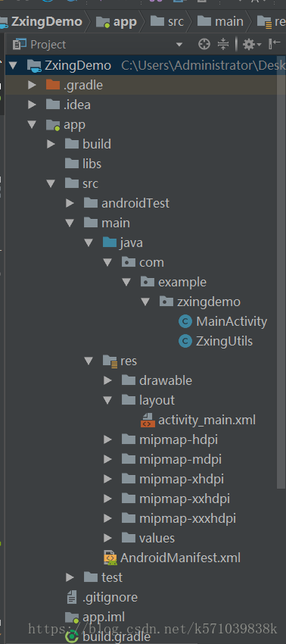This screenshot has width=286, height=644.
Task: Click the MainActivity class icon
Action: pos(185,321)
